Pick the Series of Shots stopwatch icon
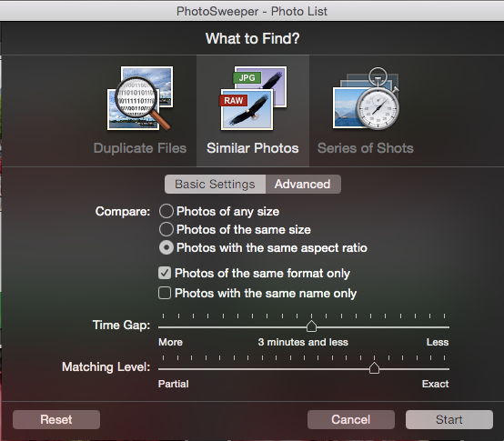Viewport: 504px width, 441px height. [x=366, y=98]
